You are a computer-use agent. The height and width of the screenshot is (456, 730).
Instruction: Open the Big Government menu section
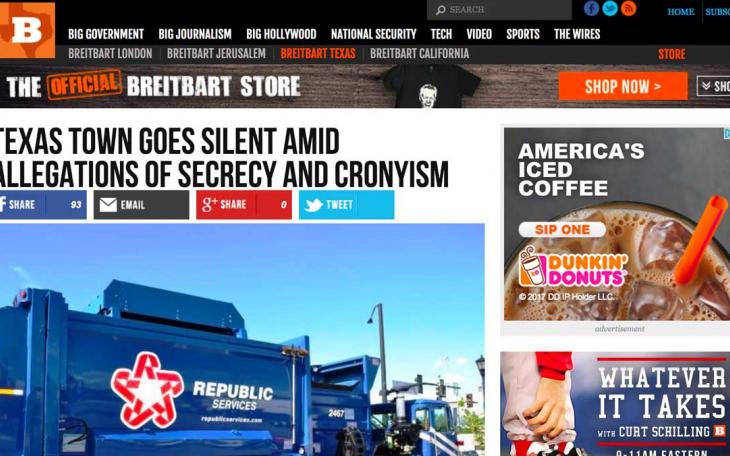point(106,34)
